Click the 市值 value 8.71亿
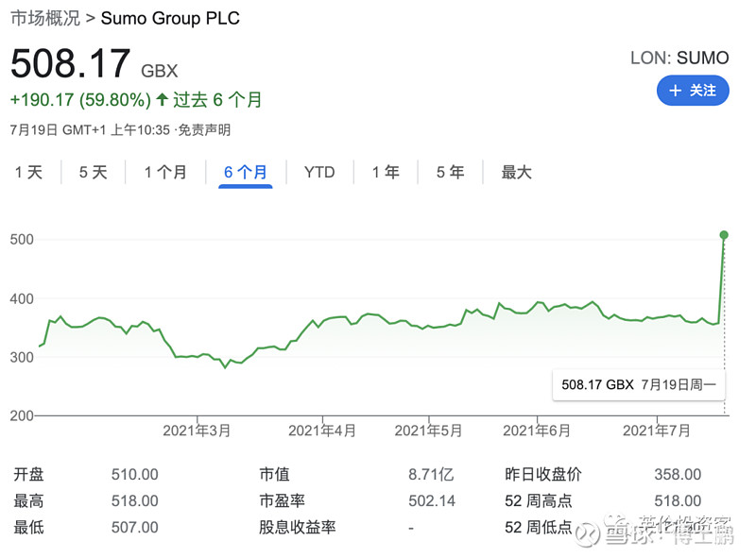Viewport: 756px width, 558px height. 431,475
